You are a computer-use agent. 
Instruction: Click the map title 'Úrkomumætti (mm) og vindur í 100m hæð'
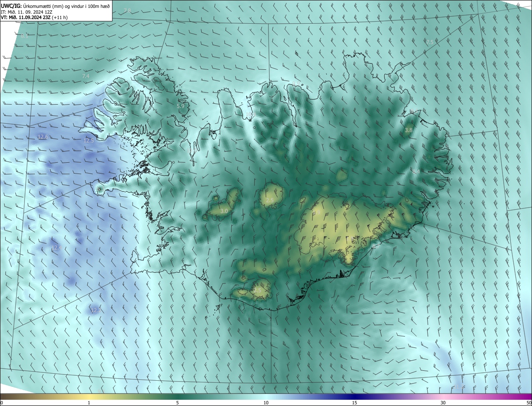click(66, 5)
